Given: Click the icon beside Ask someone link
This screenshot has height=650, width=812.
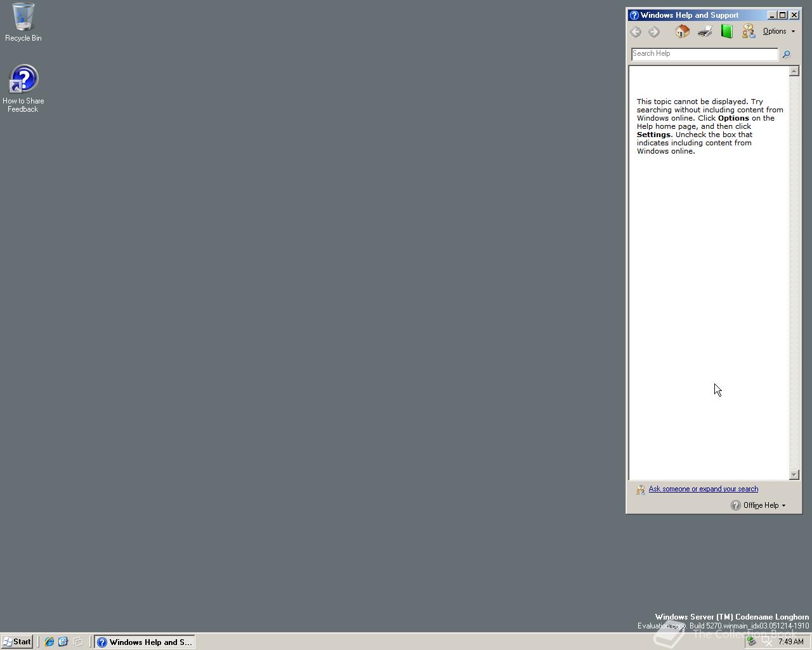Looking at the screenshot, I should point(640,489).
